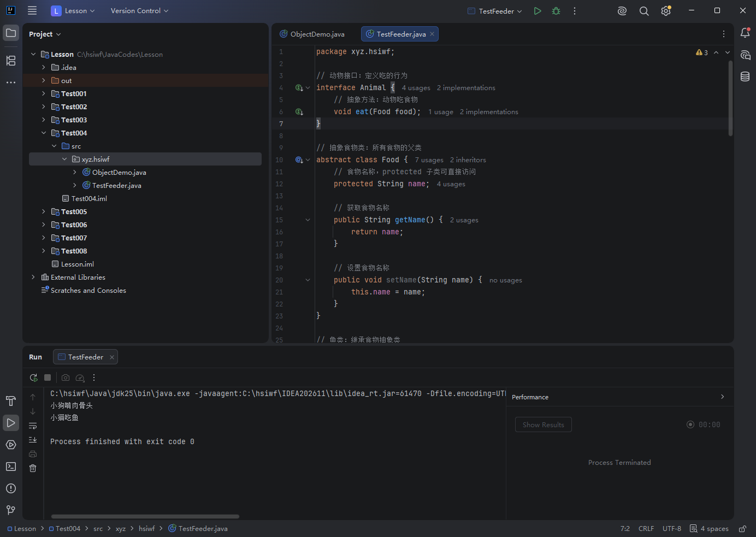
Task: Toggle the Run tool window button
Action: point(11,423)
